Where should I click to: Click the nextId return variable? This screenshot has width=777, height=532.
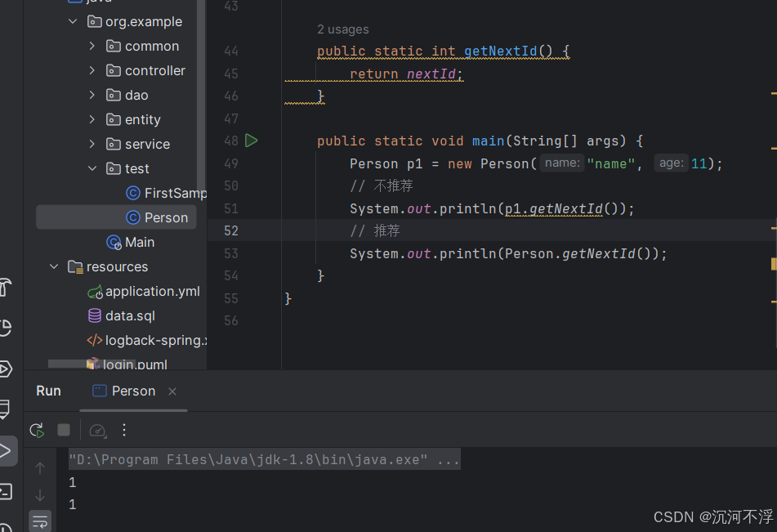coord(431,74)
